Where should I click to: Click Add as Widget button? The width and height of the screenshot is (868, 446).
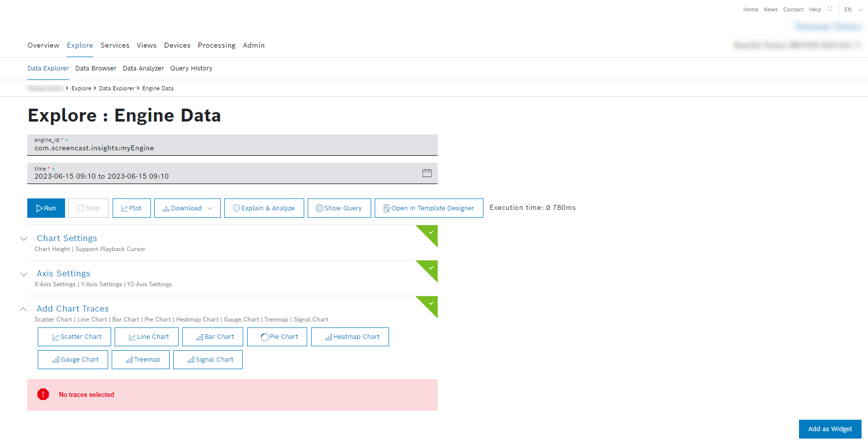pos(830,429)
